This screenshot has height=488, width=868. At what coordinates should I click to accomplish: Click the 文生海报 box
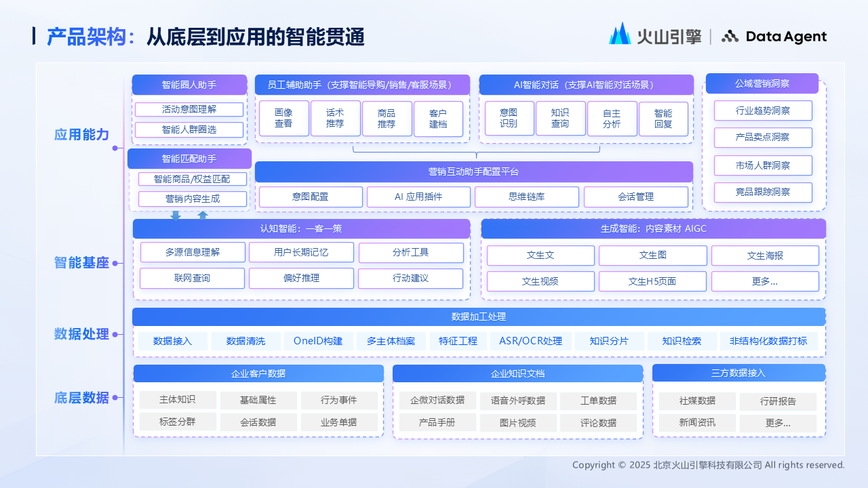pos(765,256)
